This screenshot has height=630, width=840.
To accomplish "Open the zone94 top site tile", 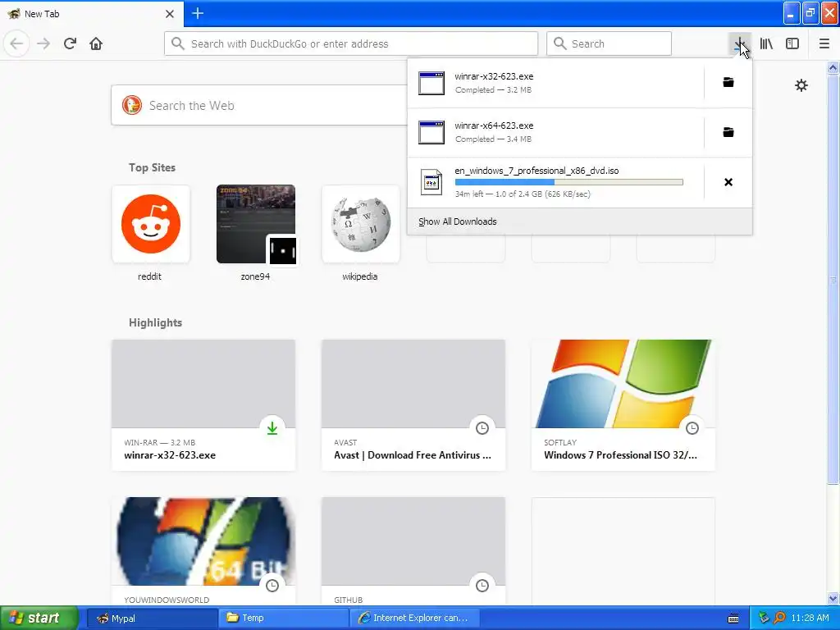I will 256,224.
